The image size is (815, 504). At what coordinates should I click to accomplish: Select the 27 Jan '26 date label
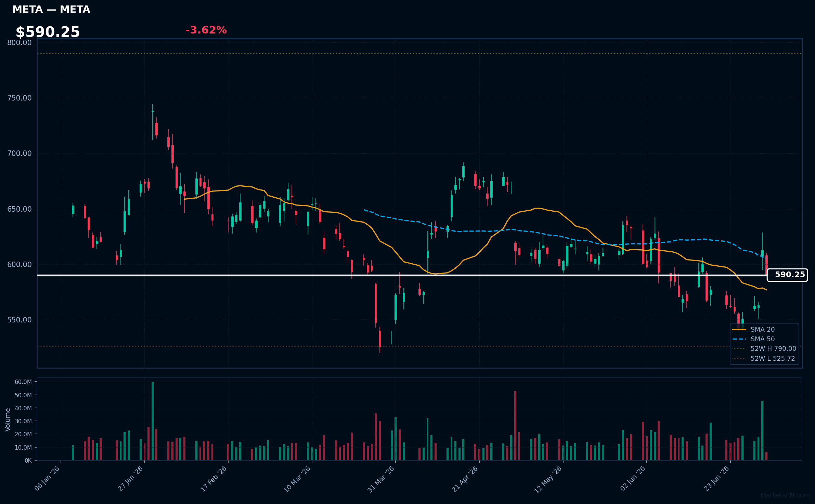(x=131, y=478)
